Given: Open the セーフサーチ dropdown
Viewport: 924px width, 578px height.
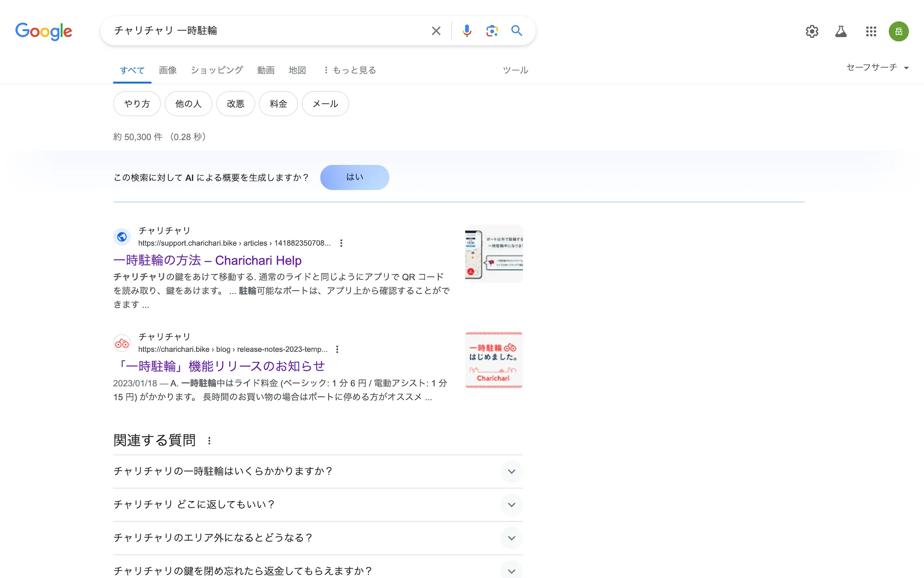Looking at the screenshot, I should click(x=877, y=67).
